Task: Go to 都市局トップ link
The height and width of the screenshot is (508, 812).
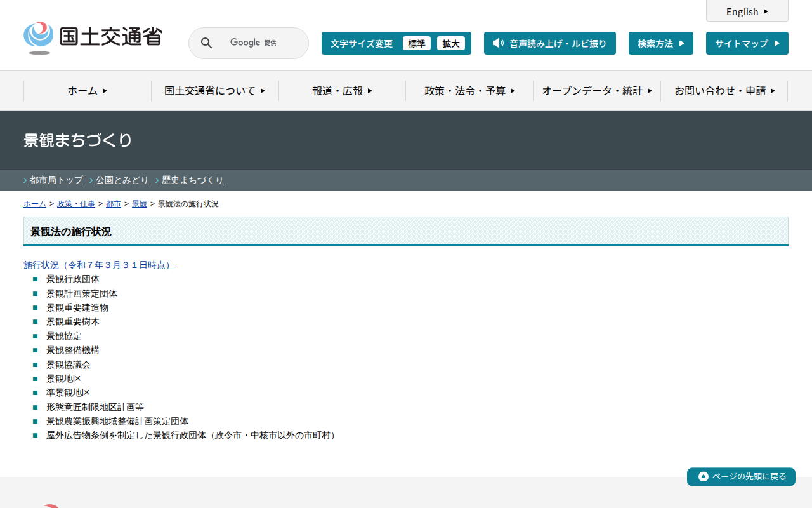Action: pos(56,180)
